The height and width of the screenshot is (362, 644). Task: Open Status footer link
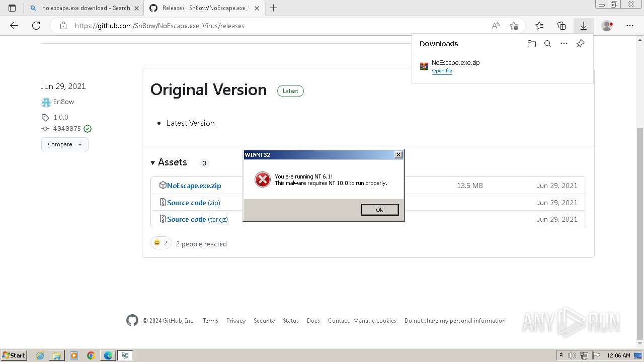(291, 321)
